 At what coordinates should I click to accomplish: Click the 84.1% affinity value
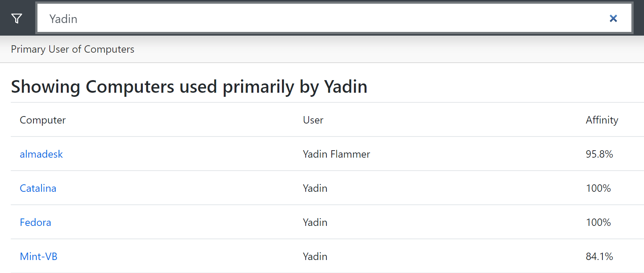599,257
